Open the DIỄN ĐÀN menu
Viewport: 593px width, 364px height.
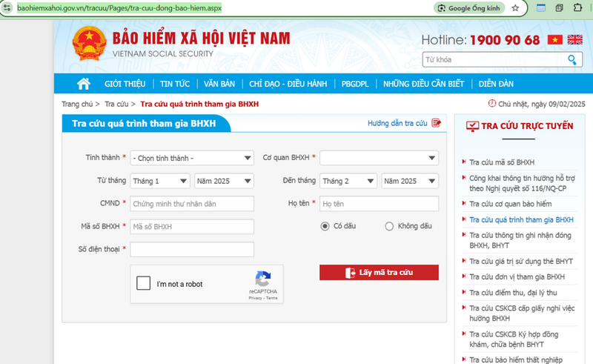[x=496, y=84]
